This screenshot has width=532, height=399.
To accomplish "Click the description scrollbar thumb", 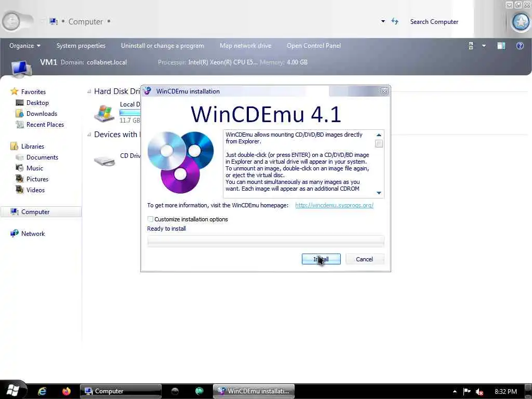I will pyautogui.click(x=379, y=144).
